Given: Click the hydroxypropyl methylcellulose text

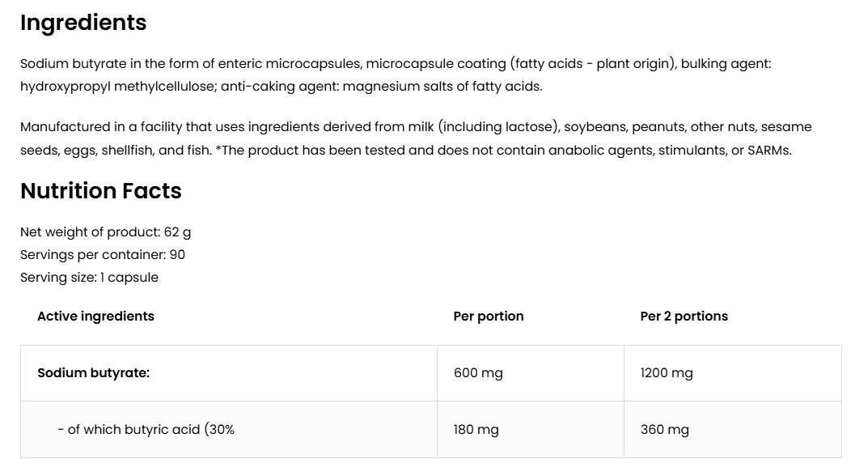Looking at the screenshot, I should pos(118,87).
